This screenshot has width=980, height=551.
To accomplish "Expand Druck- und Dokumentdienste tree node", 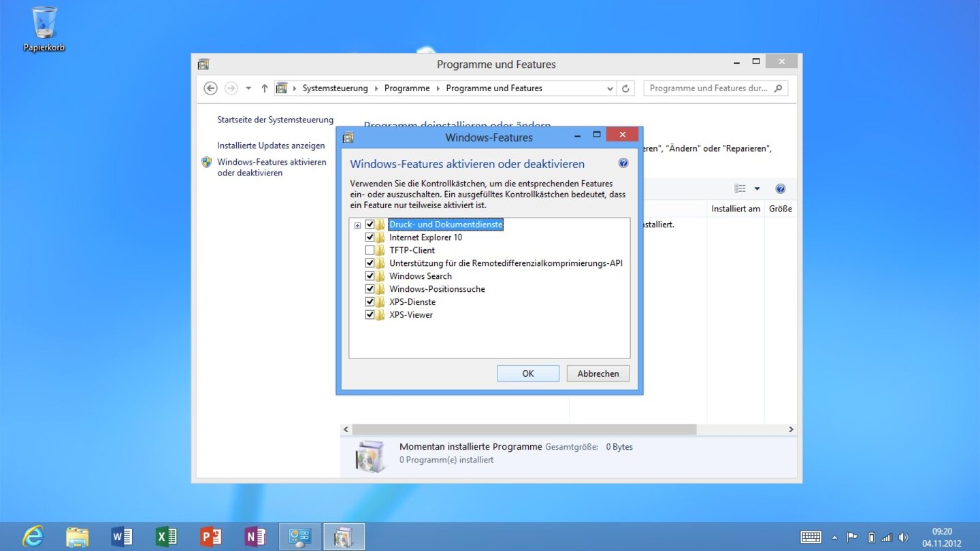I will tap(357, 225).
